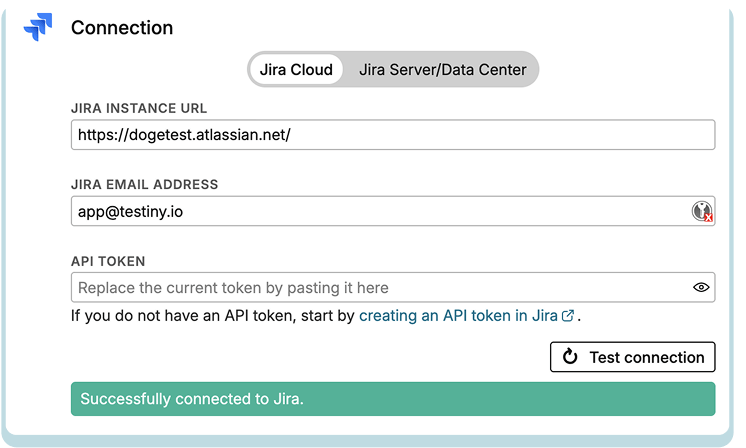Click the refresh arrow icon on Test connection
Viewport: 746px width, 448px height.
tap(570, 356)
